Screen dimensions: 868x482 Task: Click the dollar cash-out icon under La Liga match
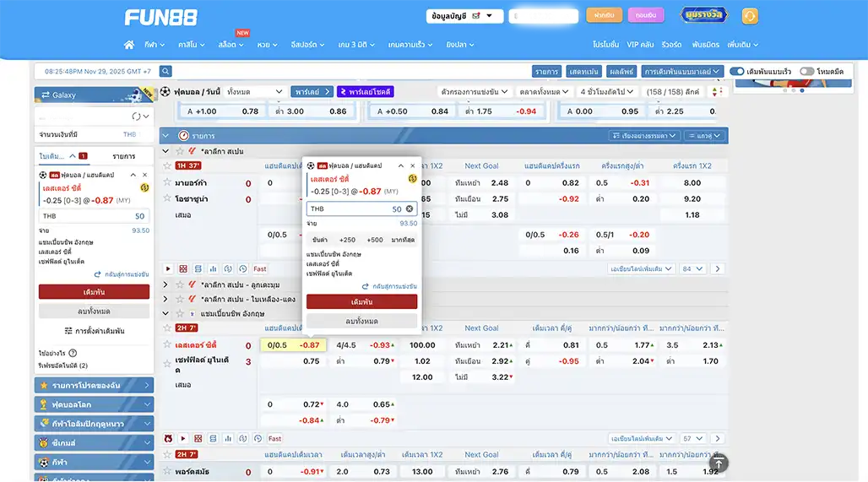(227, 269)
